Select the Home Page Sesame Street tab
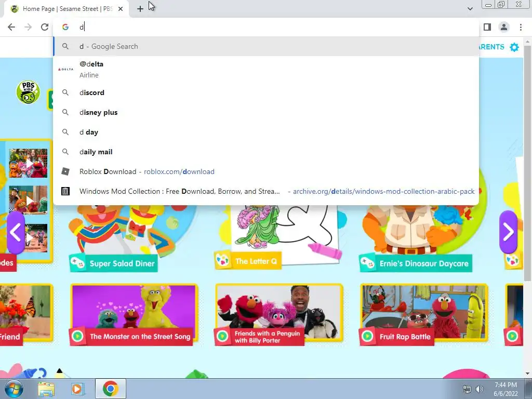 click(66, 9)
